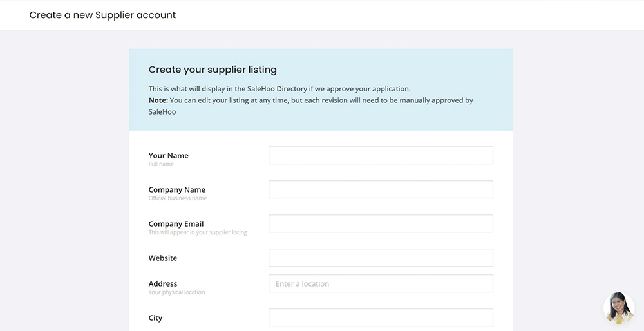The width and height of the screenshot is (644, 331).
Task: Click the 'Your Name' field label
Action: coord(168,155)
